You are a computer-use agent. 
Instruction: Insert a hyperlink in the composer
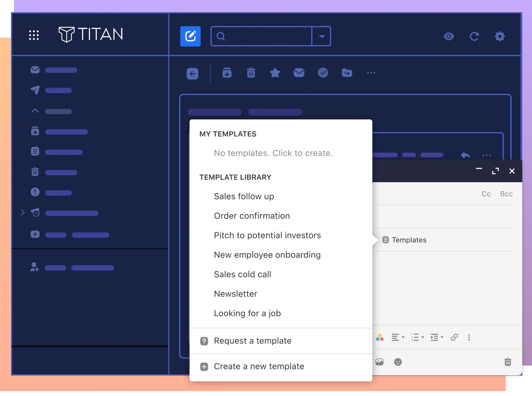(454, 337)
